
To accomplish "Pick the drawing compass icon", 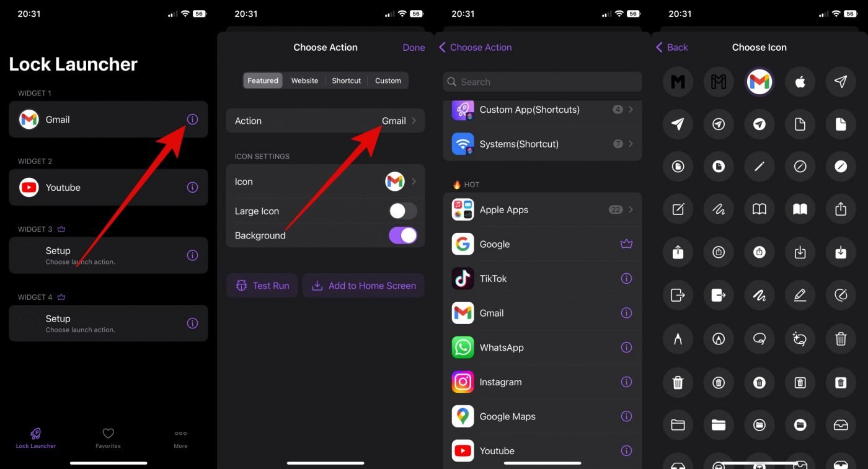I will (678, 338).
